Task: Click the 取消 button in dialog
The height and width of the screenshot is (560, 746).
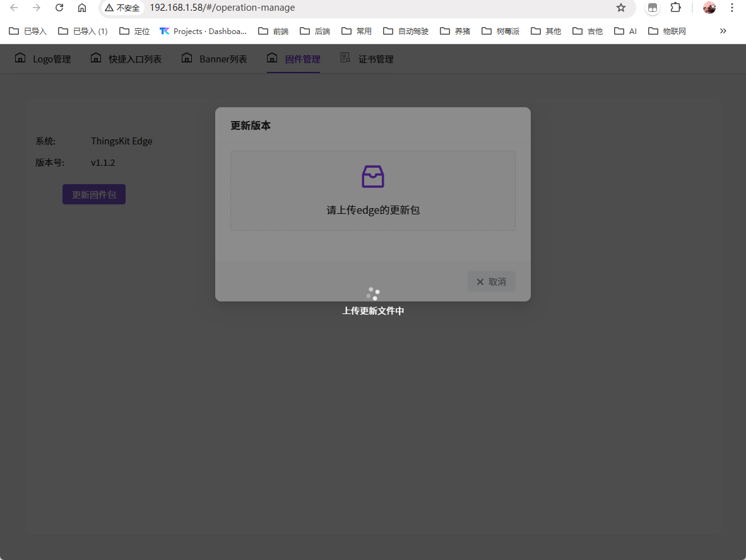Action: (x=491, y=282)
